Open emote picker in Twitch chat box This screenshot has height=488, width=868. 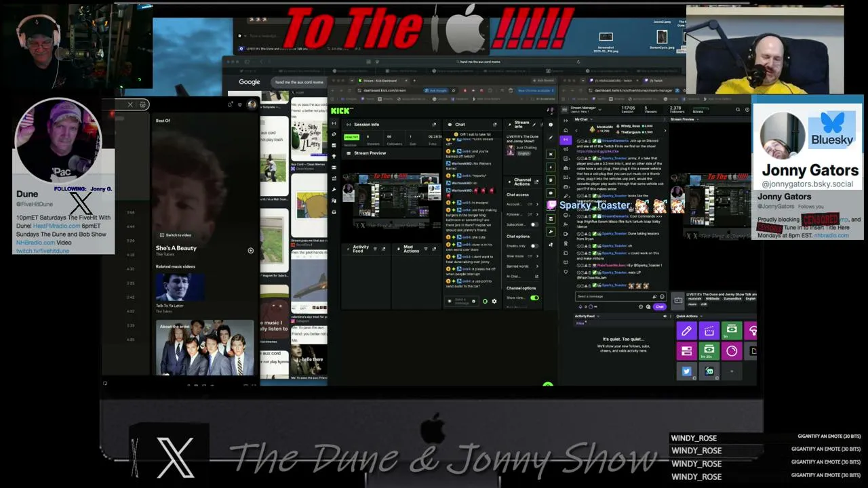point(662,296)
